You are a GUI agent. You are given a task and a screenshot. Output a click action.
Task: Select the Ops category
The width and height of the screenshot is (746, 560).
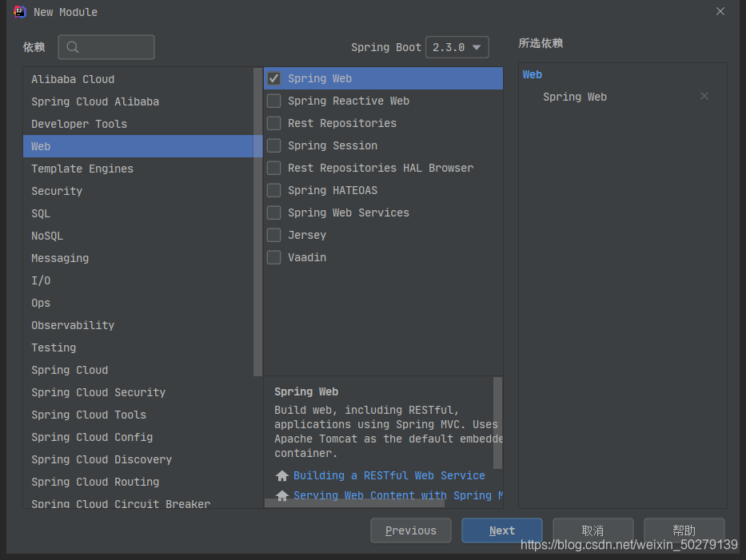tap(138, 303)
